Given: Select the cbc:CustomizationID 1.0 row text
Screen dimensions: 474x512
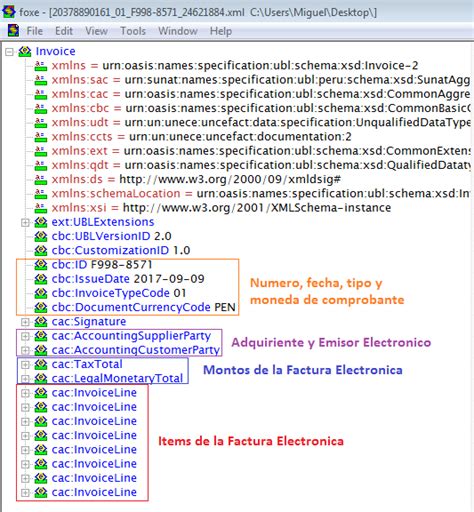Looking at the screenshot, I should pos(121,250).
